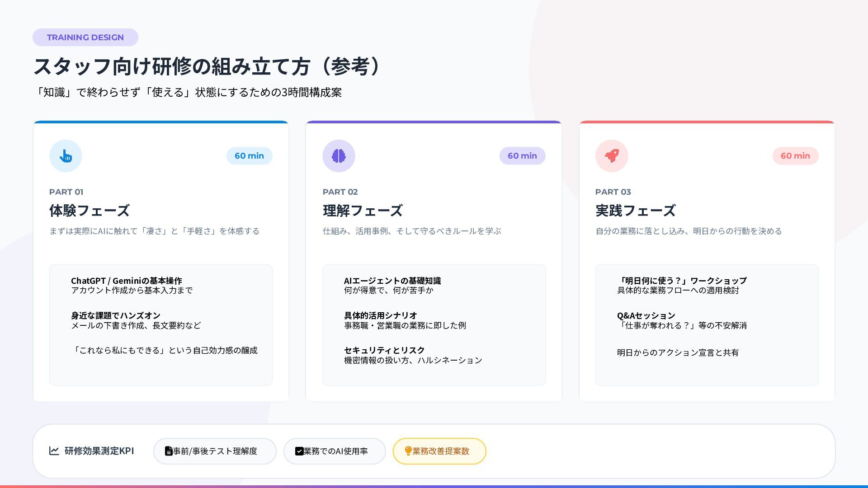Click the 体験フェーズ card heading

tap(90, 211)
